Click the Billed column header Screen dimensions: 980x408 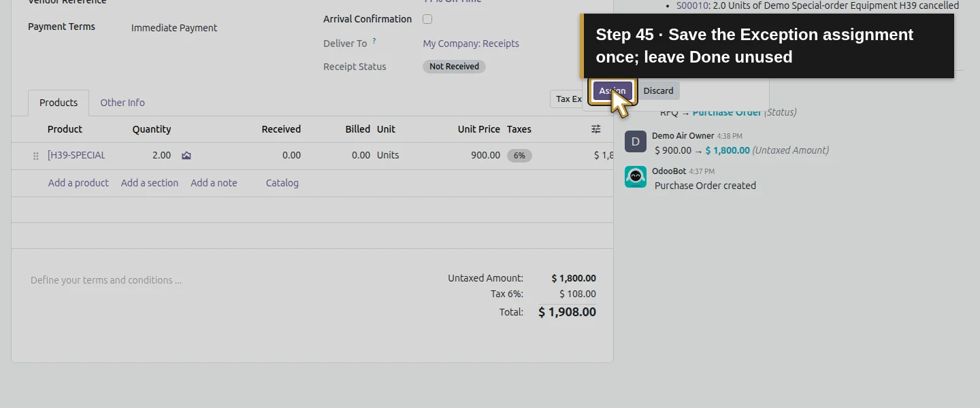coord(357,129)
